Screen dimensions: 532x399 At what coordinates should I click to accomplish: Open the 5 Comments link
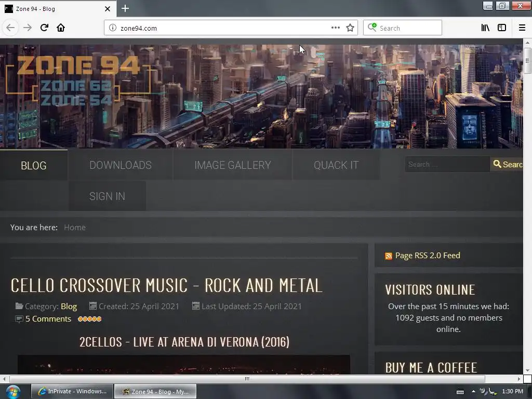coord(48,319)
